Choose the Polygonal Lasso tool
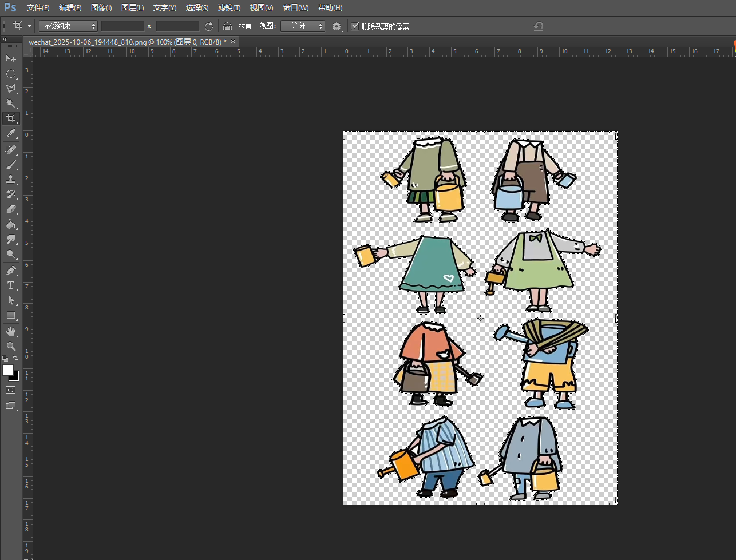 tap(11, 89)
